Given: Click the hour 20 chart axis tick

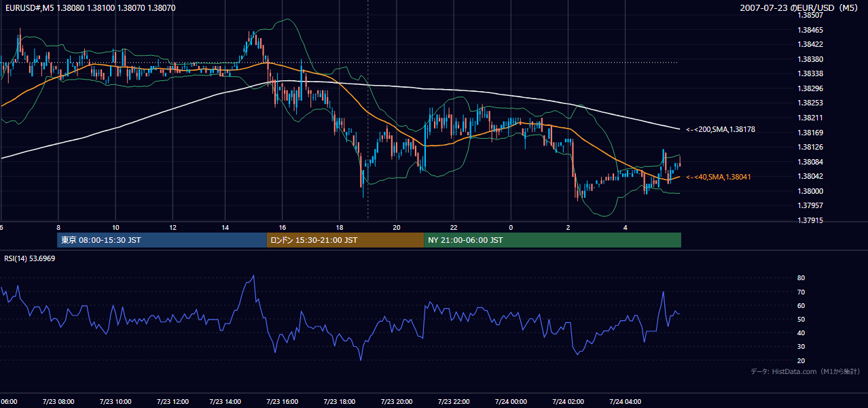Looking at the screenshot, I should point(397,227).
